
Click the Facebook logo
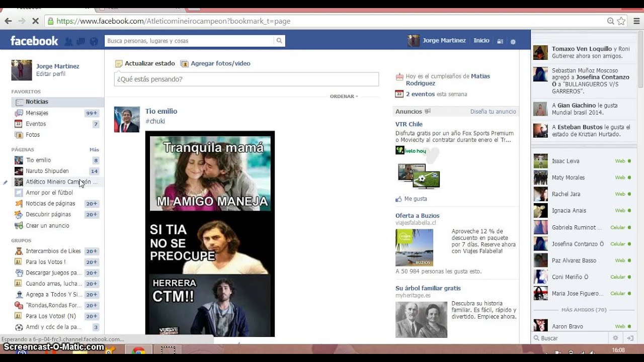point(34,41)
